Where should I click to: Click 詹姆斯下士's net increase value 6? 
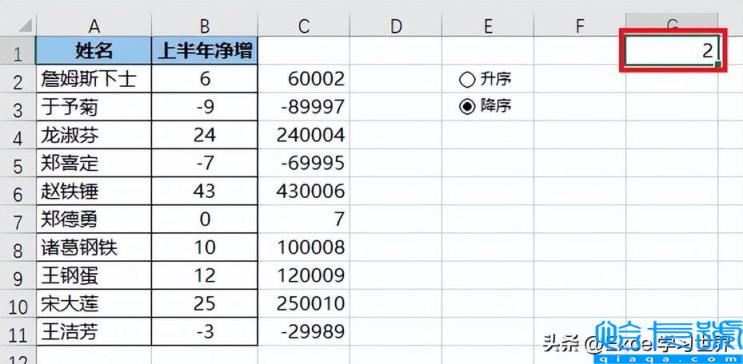pos(205,79)
